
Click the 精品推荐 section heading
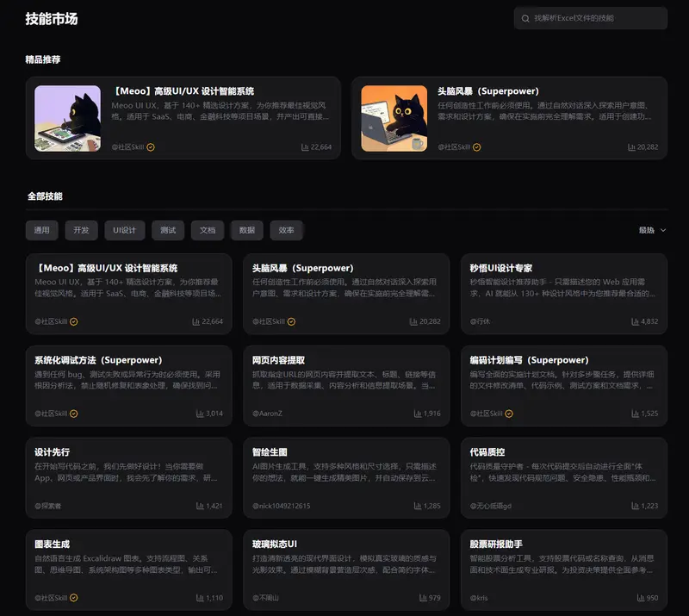pyautogui.click(x=43, y=59)
